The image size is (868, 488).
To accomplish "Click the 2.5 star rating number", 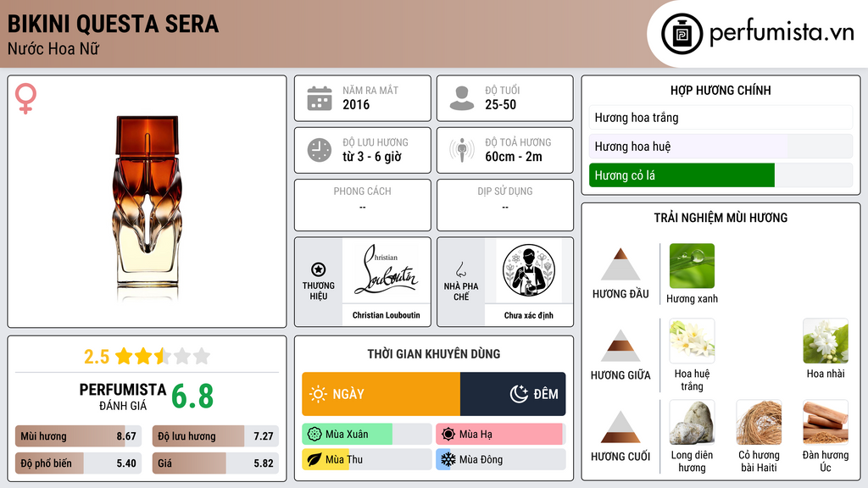I will click(x=97, y=357).
